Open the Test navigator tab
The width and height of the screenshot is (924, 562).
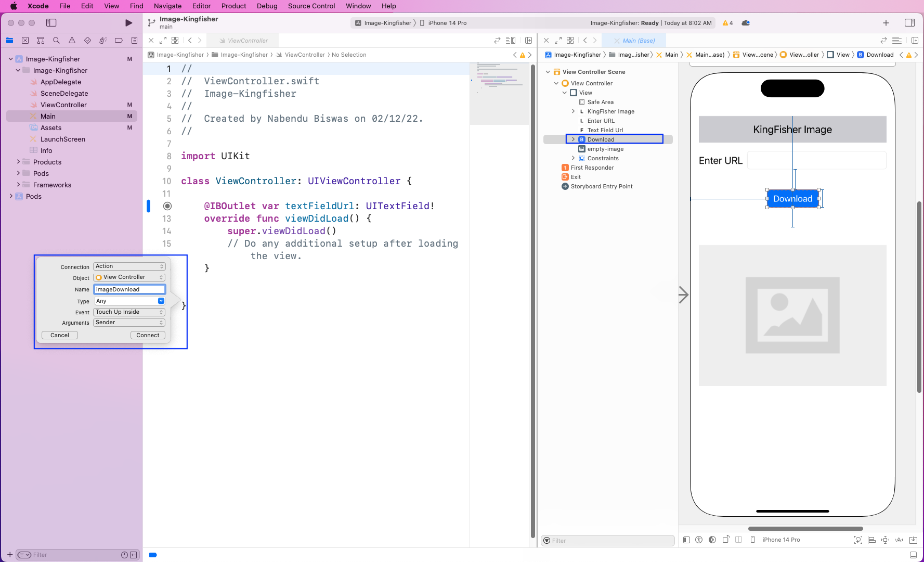87,41
